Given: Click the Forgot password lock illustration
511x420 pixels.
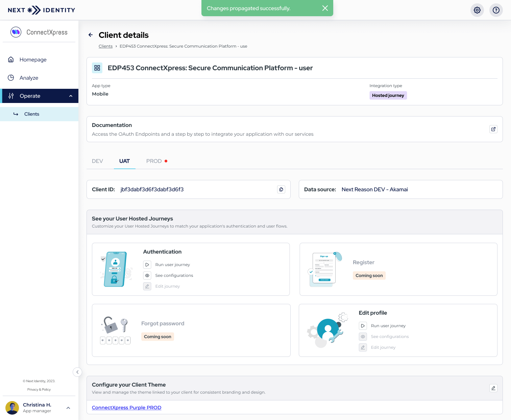Looking at the screenshot, I should [x=115, y=330].
